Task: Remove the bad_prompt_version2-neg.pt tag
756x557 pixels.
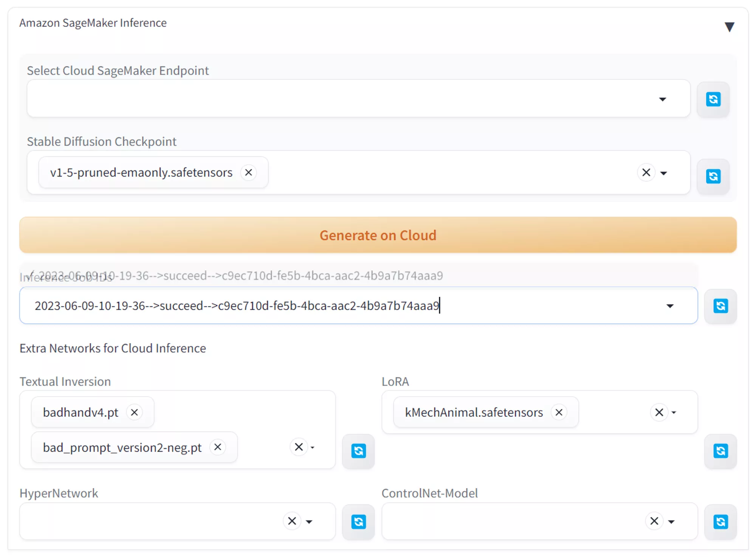Action: (x=217, y=447)
